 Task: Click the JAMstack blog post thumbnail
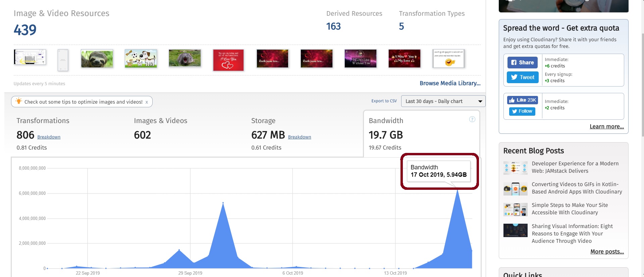pos(516,168)
